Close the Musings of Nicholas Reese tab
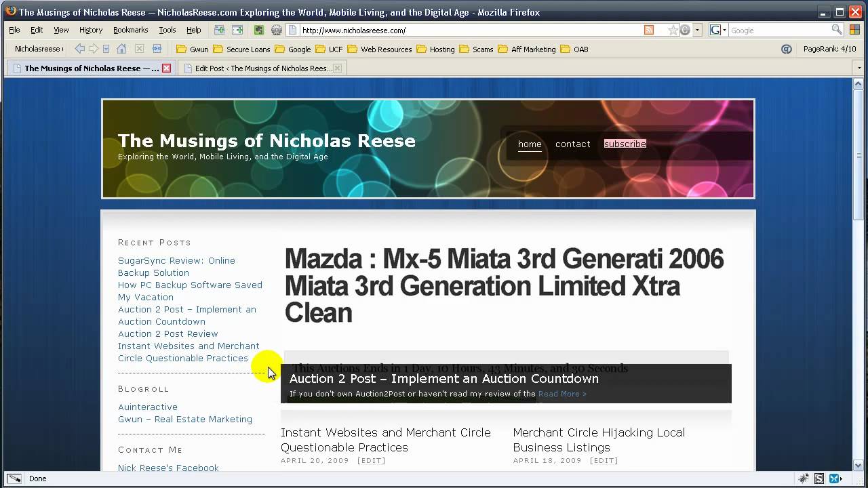This screenshot has width=868, height=488. tap(166, 68)
